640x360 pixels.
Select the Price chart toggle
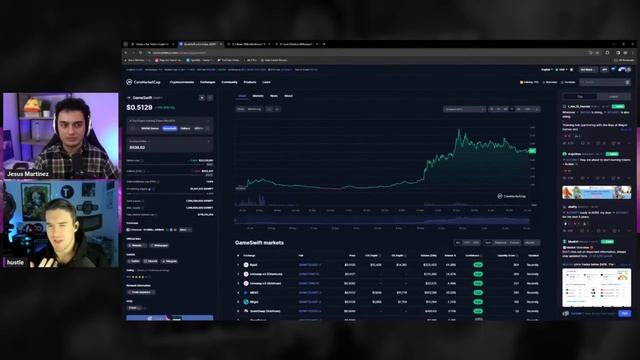(240, 109)
